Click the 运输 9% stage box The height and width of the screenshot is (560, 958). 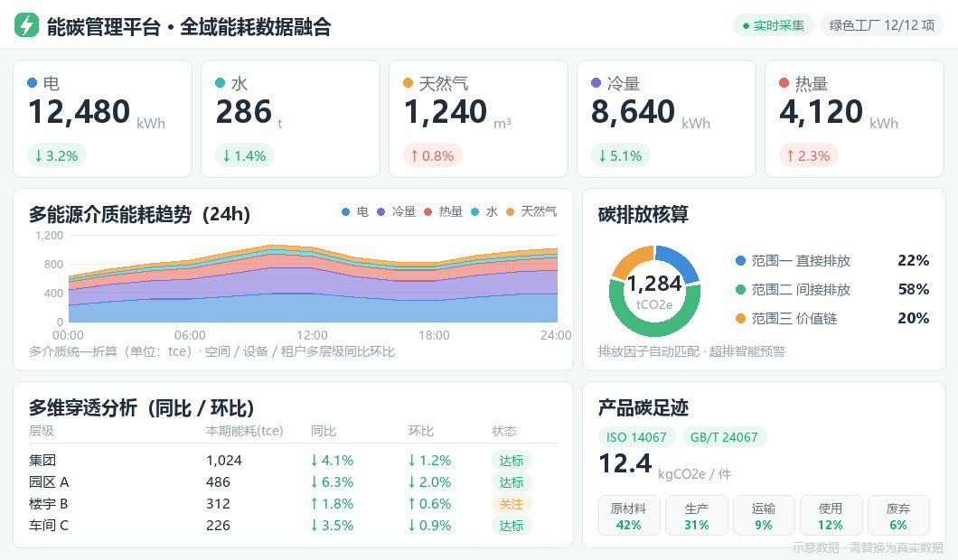pos(764,516)
